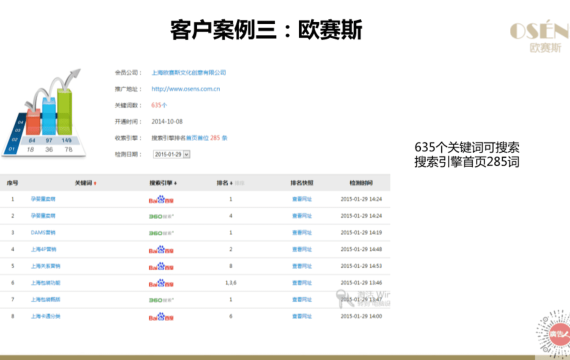
Task: Open the DAMS营销 keyword link
Action: tap(43, 232)
